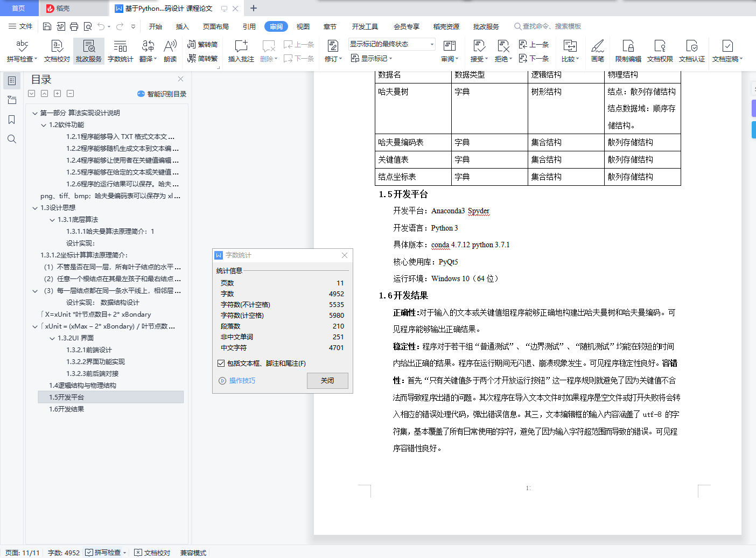Open the 文件 menu
Image resolution: width=756 pixels, height=558 pixels.
pyautogui.click(x=20, y=26)
